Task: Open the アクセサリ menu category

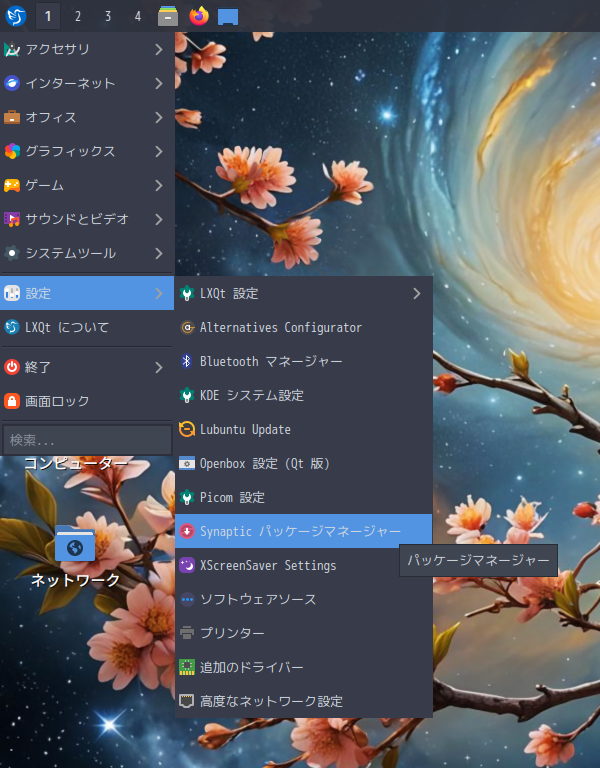Action: (x=87, y=49)
